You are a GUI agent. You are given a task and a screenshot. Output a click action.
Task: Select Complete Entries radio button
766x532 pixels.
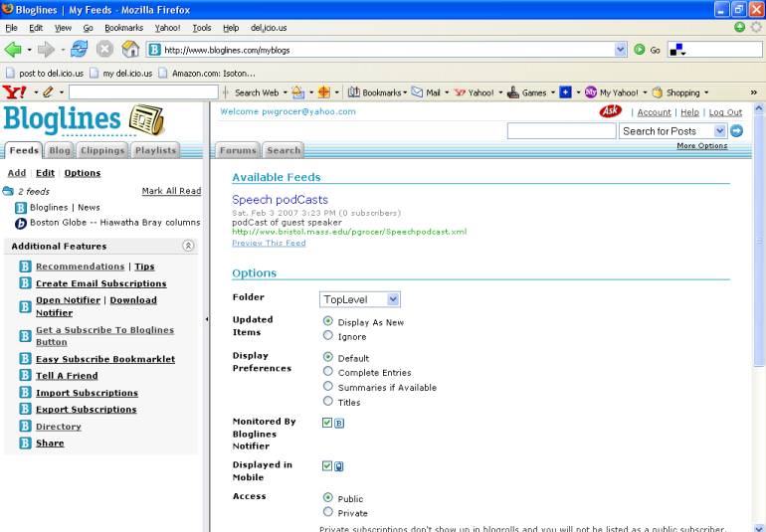[328, 371]
